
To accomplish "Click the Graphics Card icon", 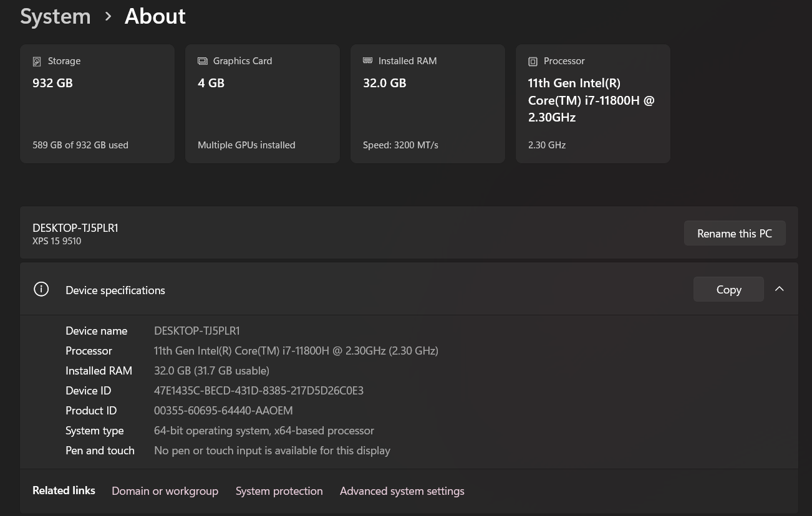I will click(x=202, y=61).
